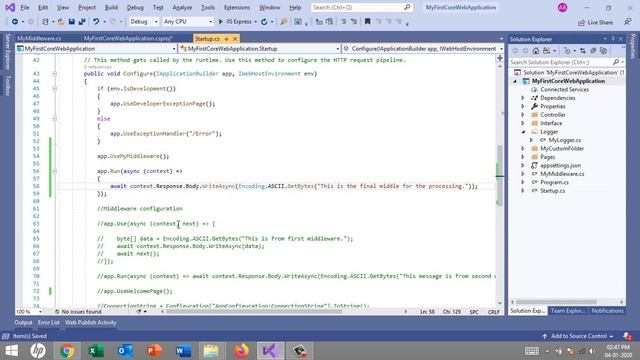
Task: Click Sync with Active Document icon
Action: 582,51
